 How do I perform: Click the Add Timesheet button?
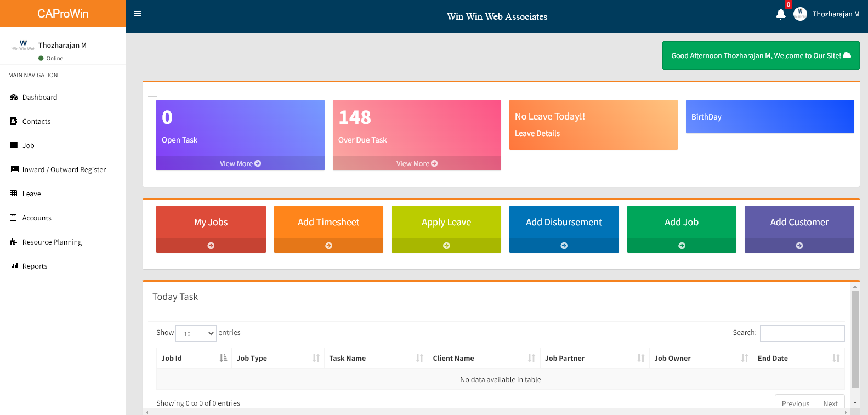[x=328, y=222]
